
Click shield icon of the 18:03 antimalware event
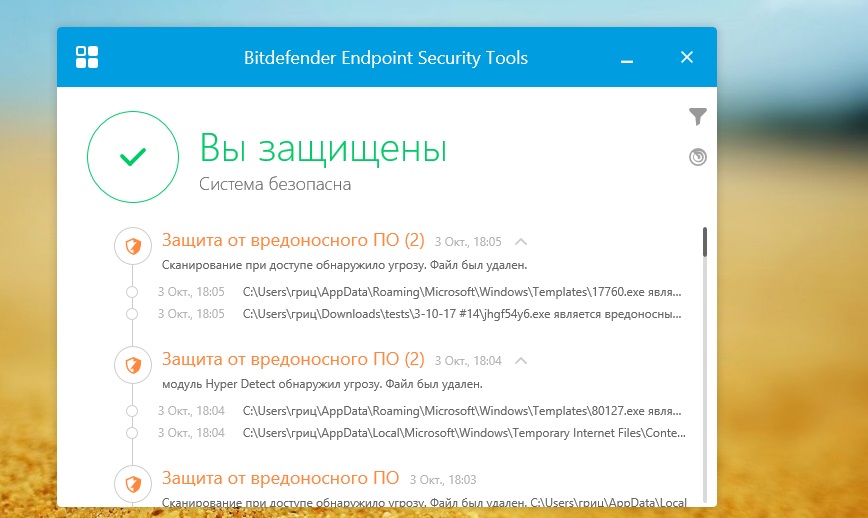133,482
